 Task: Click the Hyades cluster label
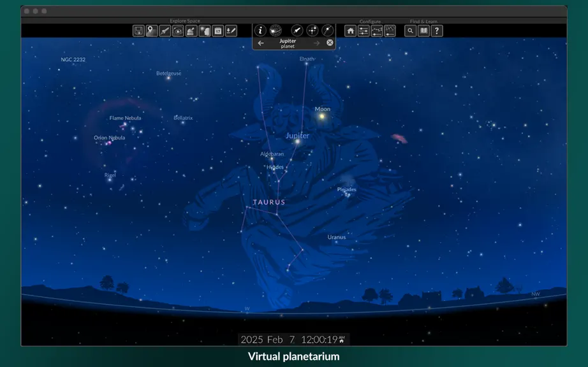point(275,167)
